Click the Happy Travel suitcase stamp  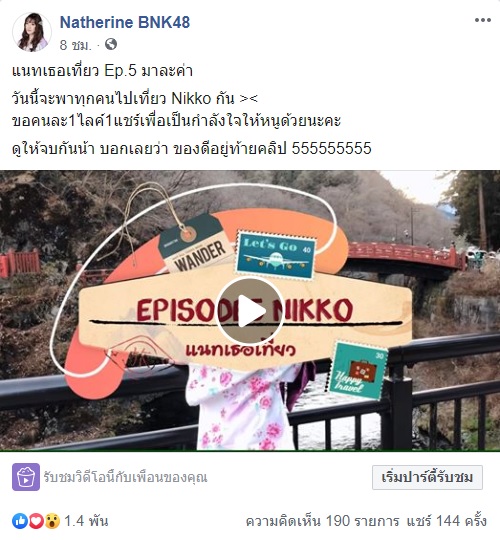(357, 370)
